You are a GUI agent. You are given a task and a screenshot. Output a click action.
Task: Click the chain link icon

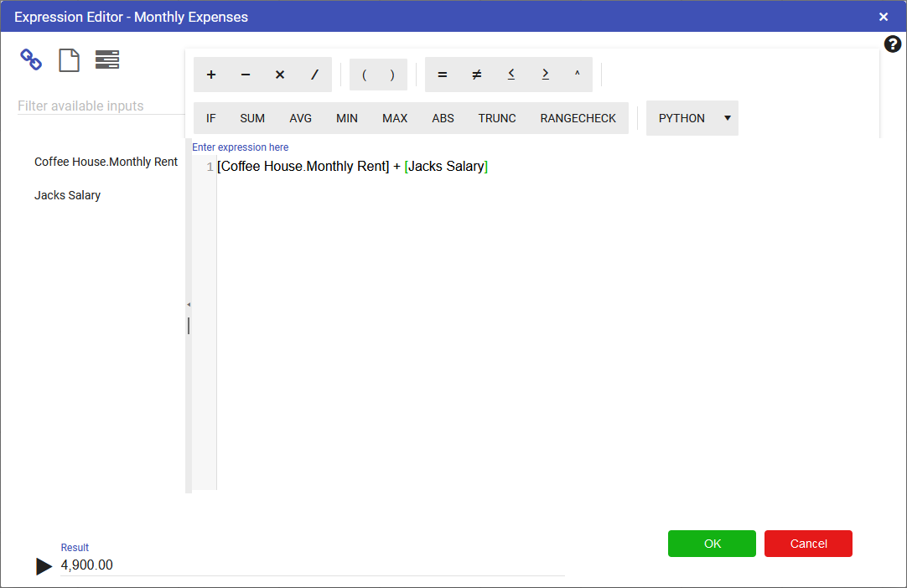(31, 59)
